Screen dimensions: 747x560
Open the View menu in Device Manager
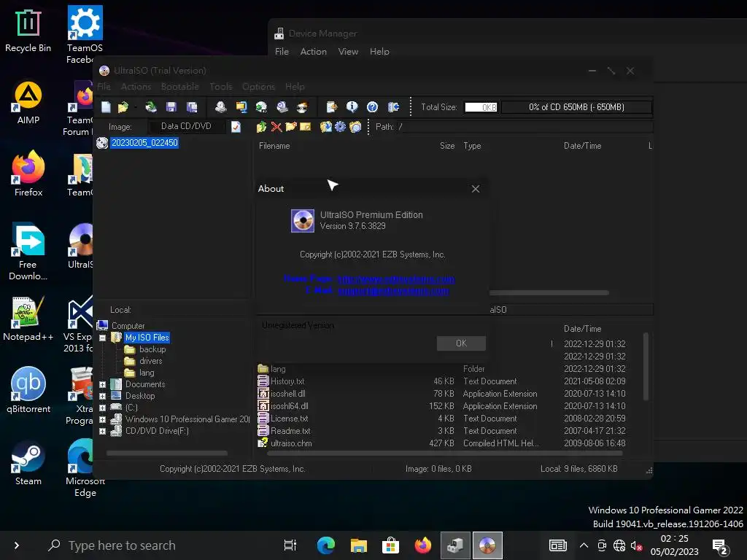click(348, 52)
